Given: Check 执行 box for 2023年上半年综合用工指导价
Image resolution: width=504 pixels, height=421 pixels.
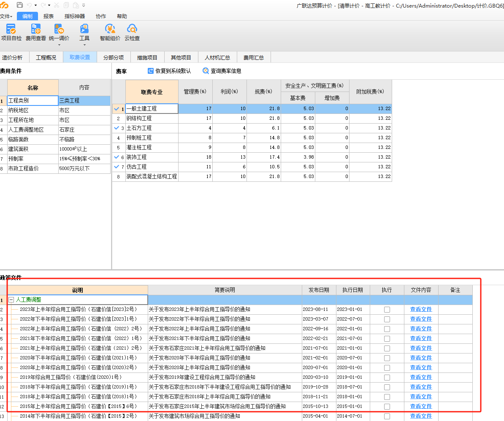Looking at the screenshot, I should (387, 310).
